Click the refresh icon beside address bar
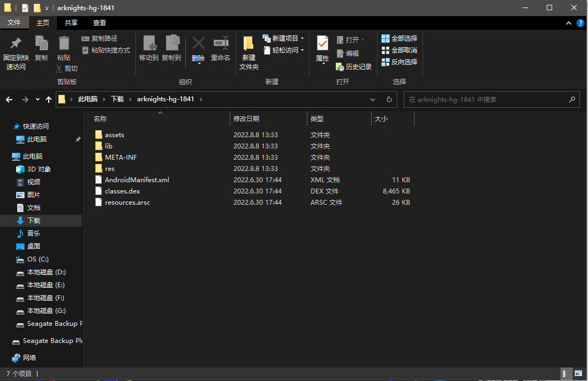Viewport: 588px width, 381px height. 389,100
